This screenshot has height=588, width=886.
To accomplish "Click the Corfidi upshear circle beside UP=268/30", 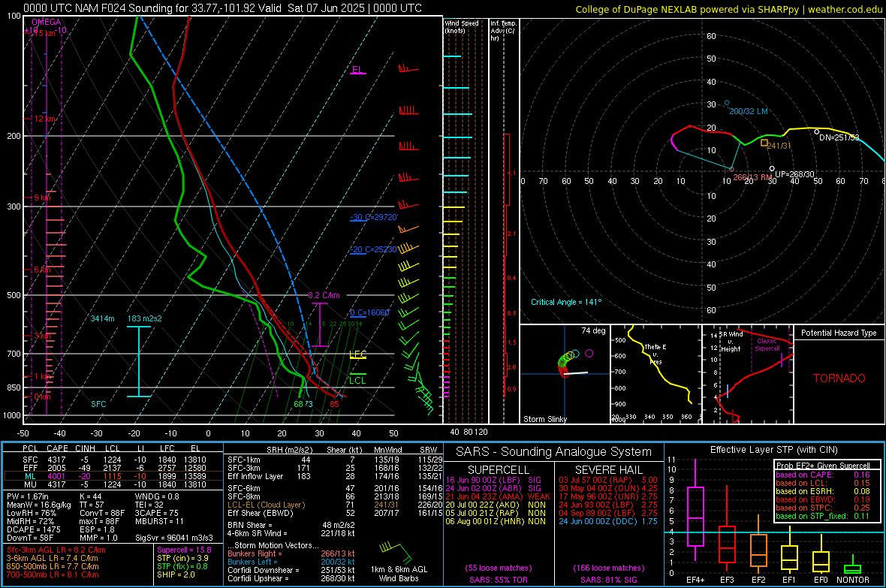I will [x=772, y=168].
